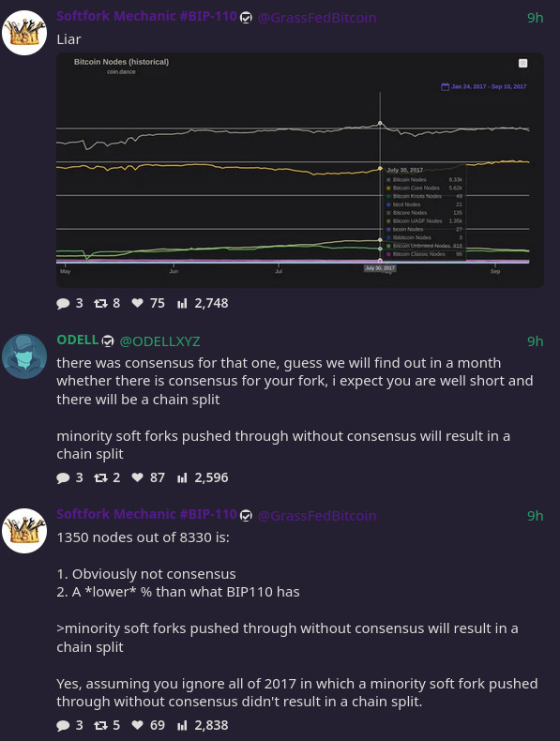The width and height of the screenshot is (560, 741).
Task: Reply to the 1350 nodes post
Action: point(69,725)
